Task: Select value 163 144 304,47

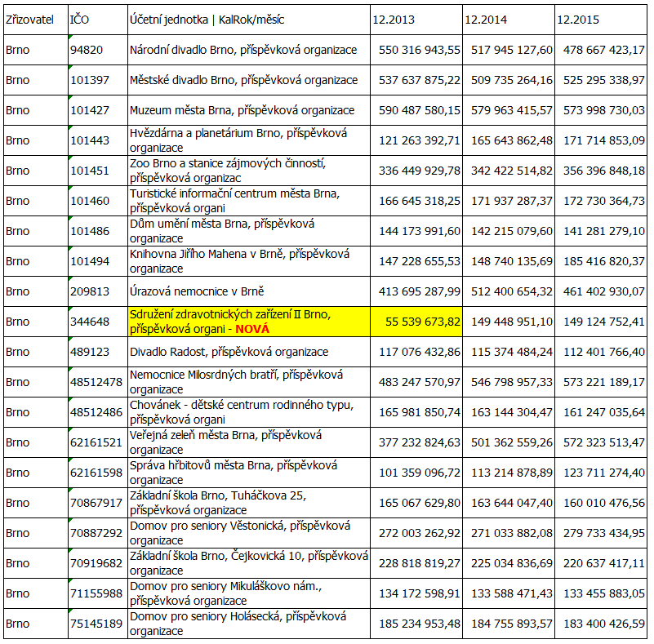Action: (509, 412)
